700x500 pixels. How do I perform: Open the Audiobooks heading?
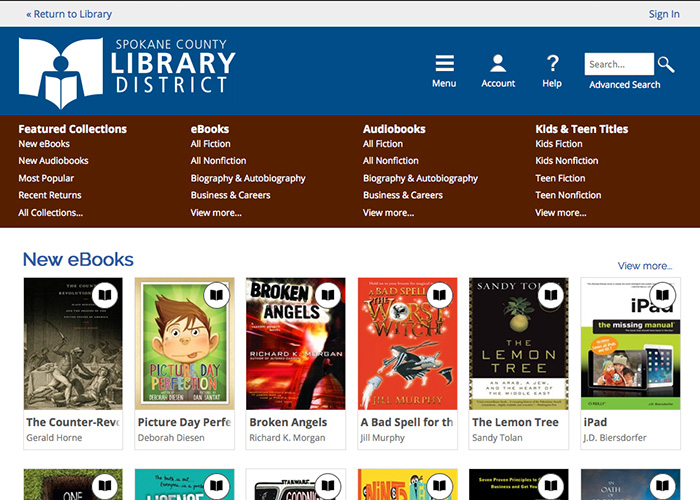(x=394, y=129)
